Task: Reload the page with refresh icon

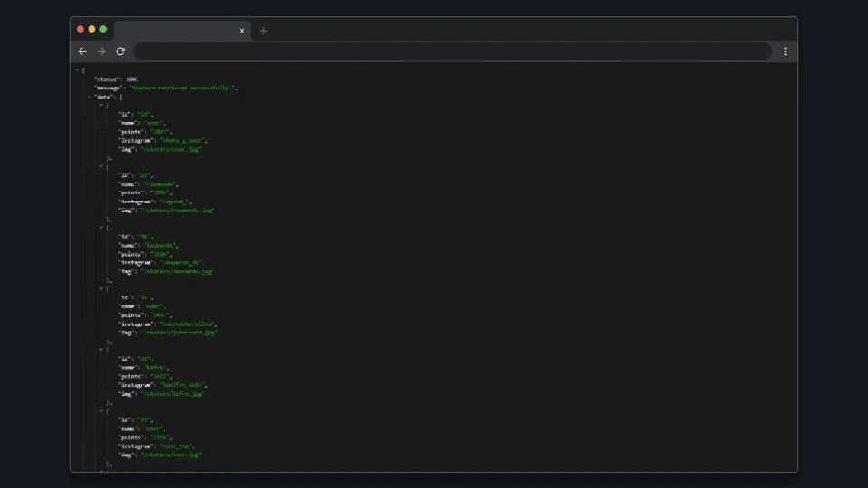Action: click(x=120, y=52)
